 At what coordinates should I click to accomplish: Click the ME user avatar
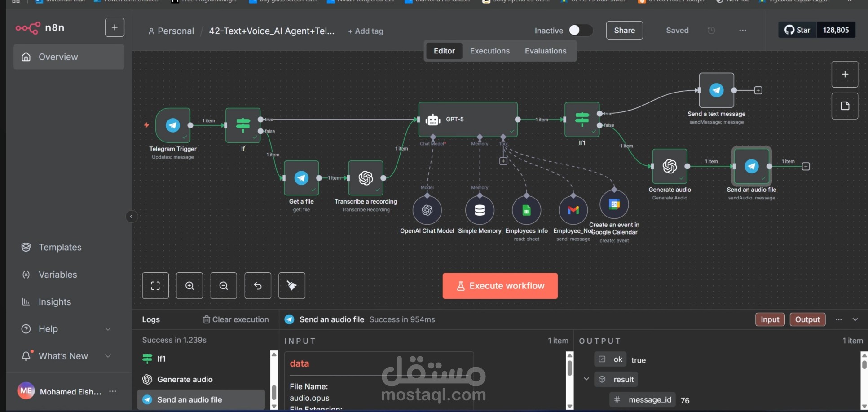click(x=26, y=391)
